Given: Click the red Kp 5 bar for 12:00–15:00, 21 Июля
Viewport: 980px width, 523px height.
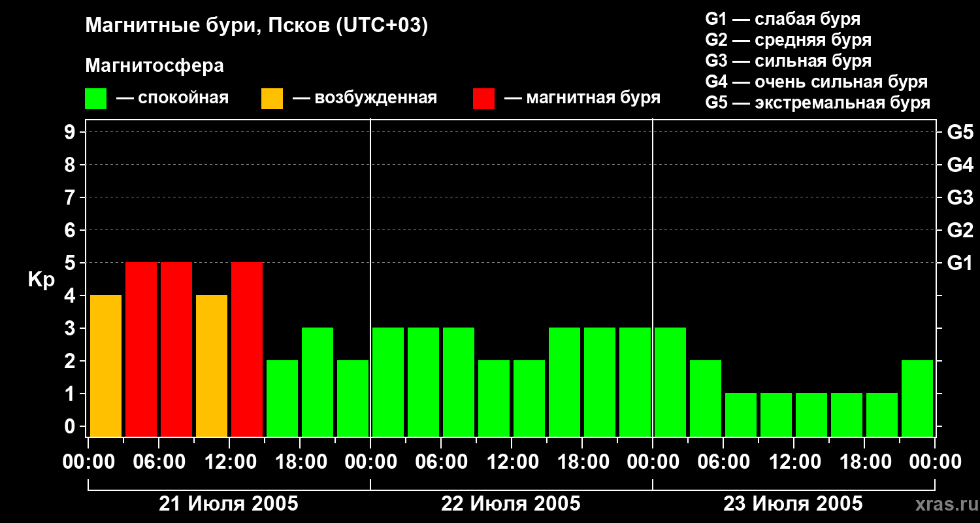Looking at the screenshot, I should (247, 349).
